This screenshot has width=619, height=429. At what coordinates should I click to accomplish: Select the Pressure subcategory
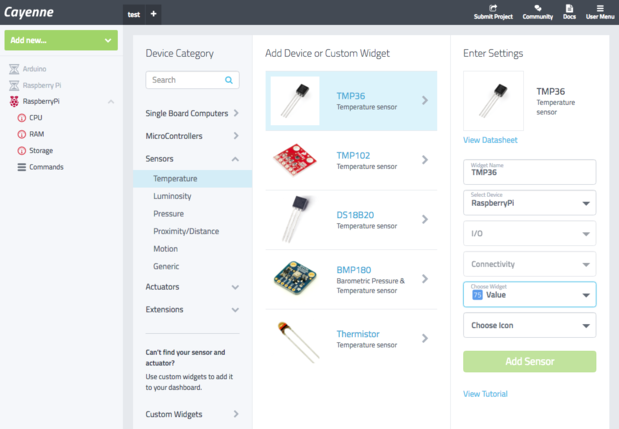pyautogui.click(x=169, y=214)
